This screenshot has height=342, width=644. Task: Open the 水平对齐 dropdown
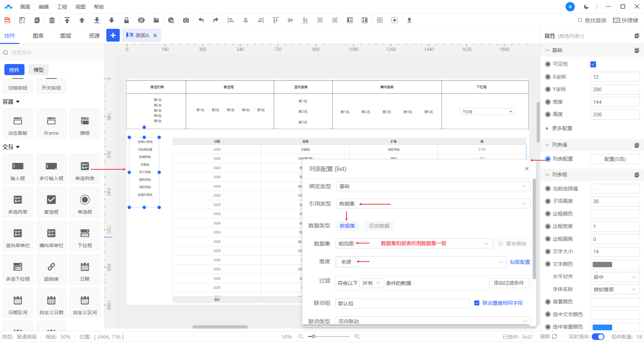pyautogui.click(x=614, y=277)
